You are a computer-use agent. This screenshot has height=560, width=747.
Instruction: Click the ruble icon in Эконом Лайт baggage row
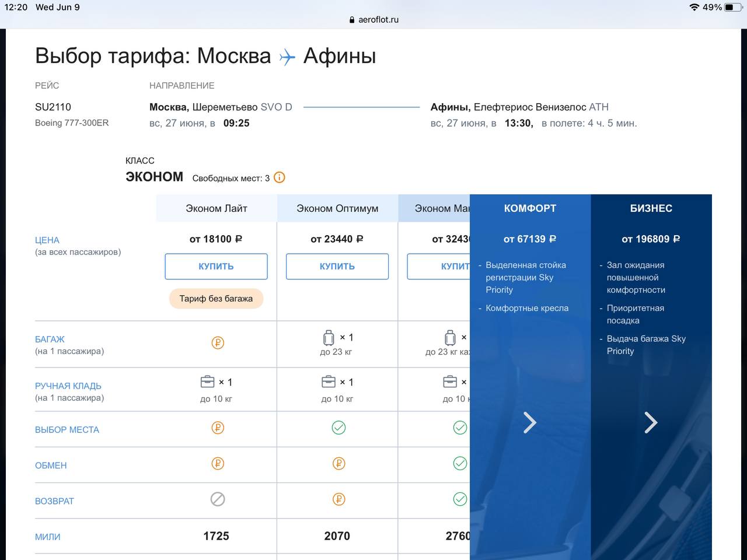[x=218, y=343]
